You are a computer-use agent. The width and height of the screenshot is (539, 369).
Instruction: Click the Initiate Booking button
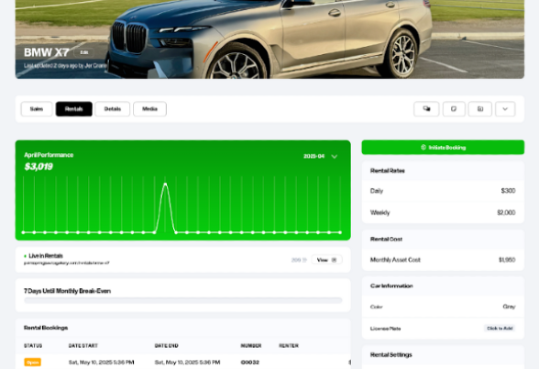[x=443, y=148]
